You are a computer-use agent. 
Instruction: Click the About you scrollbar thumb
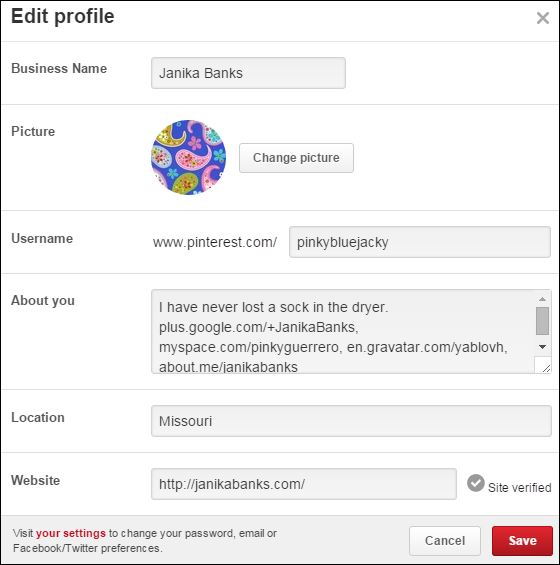(x=542, y=321)
